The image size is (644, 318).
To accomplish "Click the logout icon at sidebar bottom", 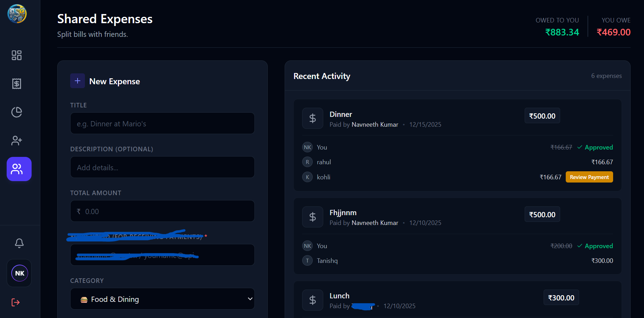I will click(x=16, y=302).
